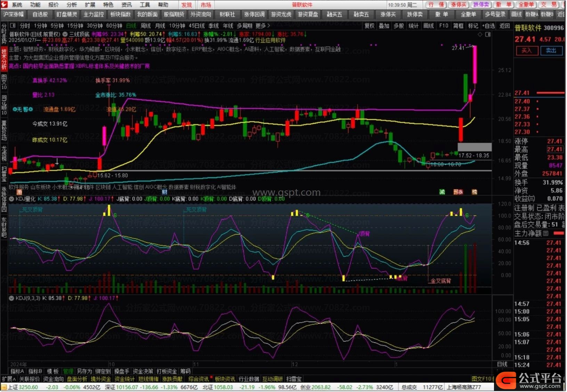Screen dimensions: 567x392
Task: Click the purple 跌停卖 pill button
Action: (481, 5)
